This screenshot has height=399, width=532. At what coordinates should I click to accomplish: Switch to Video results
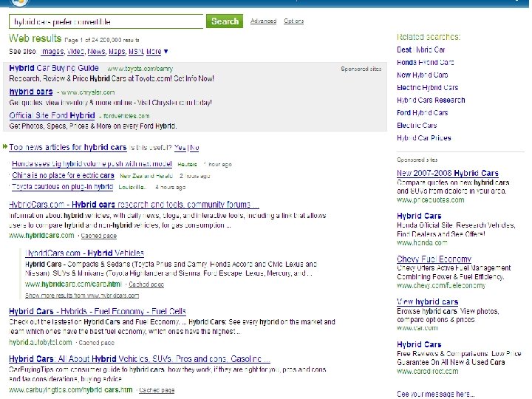point(75,51)
